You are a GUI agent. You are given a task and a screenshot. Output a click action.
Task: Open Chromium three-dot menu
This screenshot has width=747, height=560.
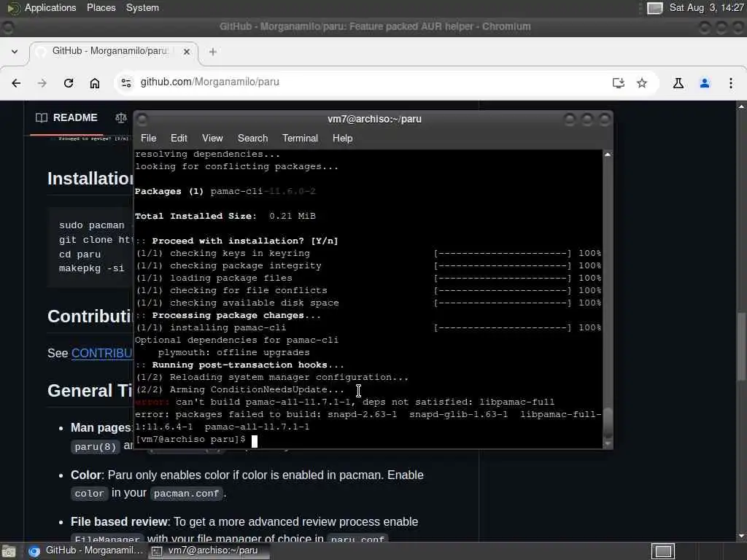point(731,83)
